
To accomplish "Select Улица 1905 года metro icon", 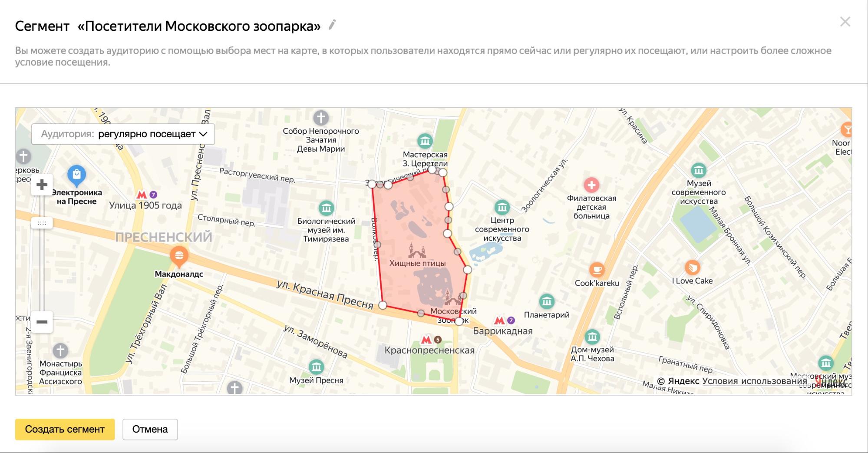I will click(142, 195).
